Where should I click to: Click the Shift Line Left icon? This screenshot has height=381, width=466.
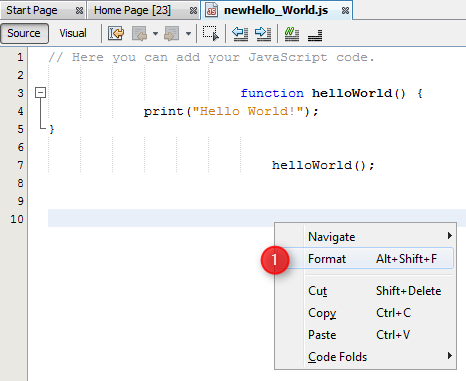pyautogui.click(x=240, y=34)
